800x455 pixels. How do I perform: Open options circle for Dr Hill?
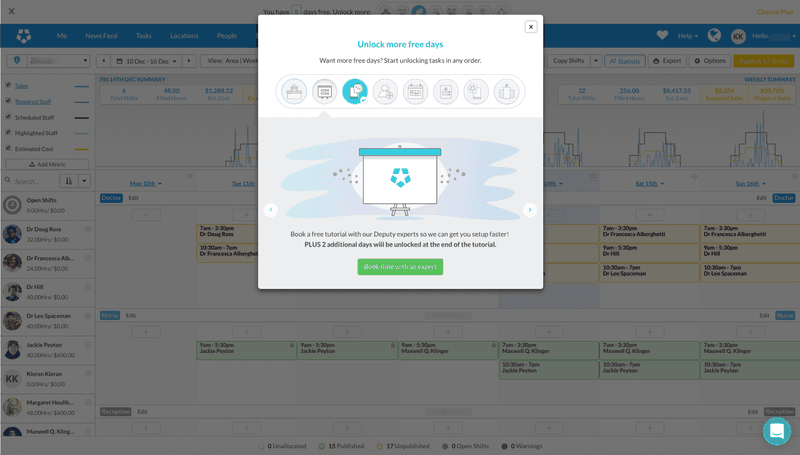pyautogui.click(x=88, y=287)
